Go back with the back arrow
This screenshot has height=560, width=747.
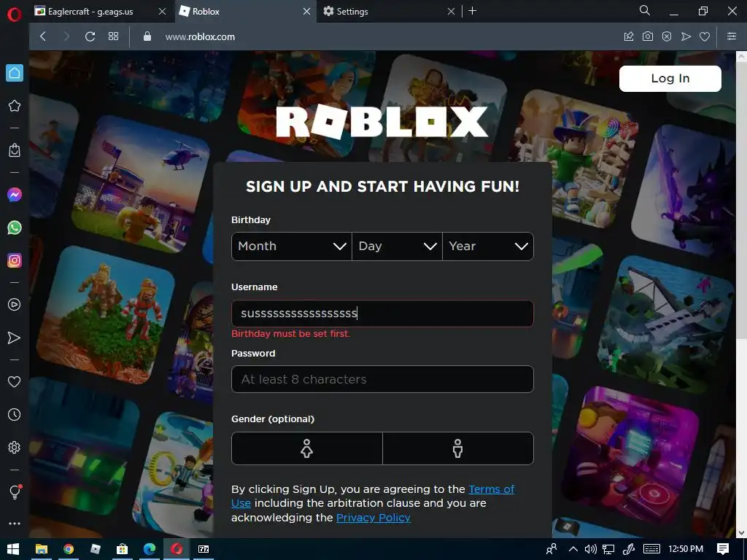tap(43, 36)
